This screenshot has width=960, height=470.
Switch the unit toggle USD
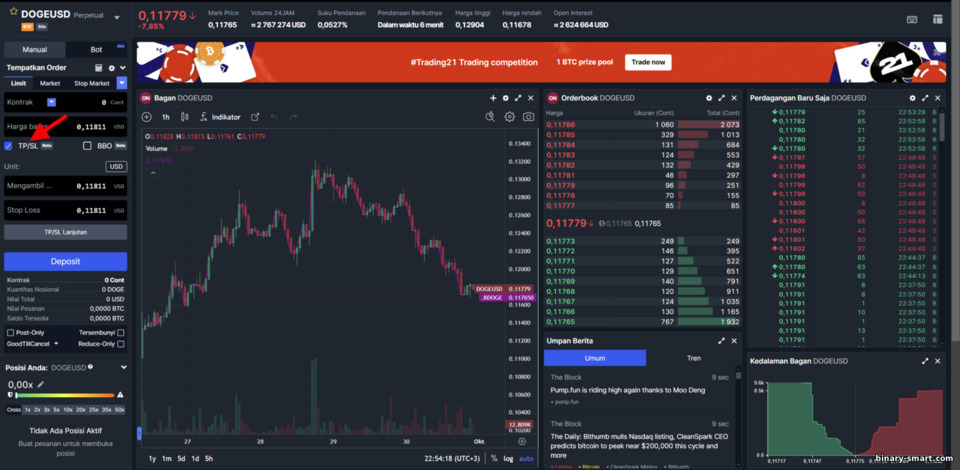pyautogui.click(x=116, y=166)
